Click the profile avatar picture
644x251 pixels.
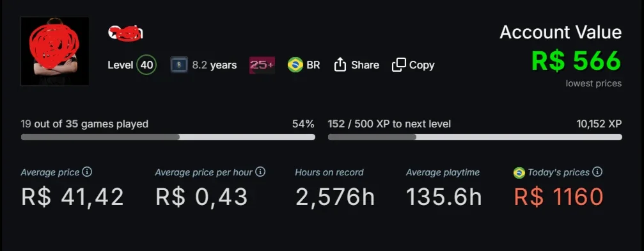click(54, 51)
